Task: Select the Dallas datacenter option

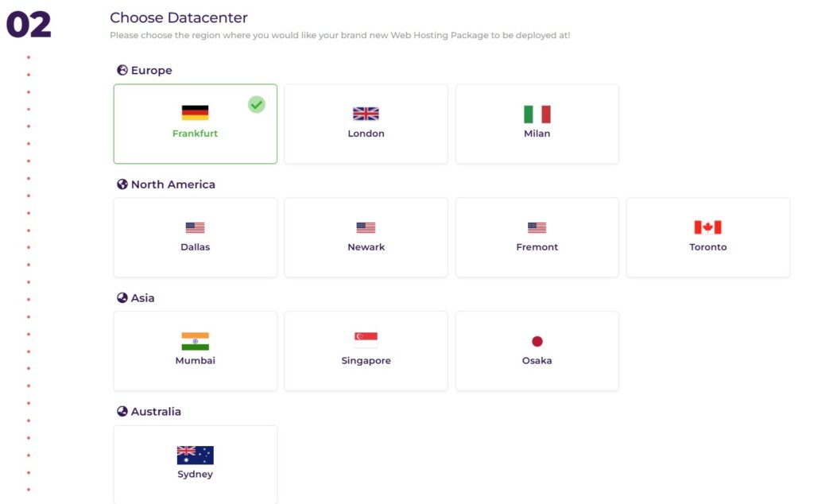Action: tap(195, 238)
